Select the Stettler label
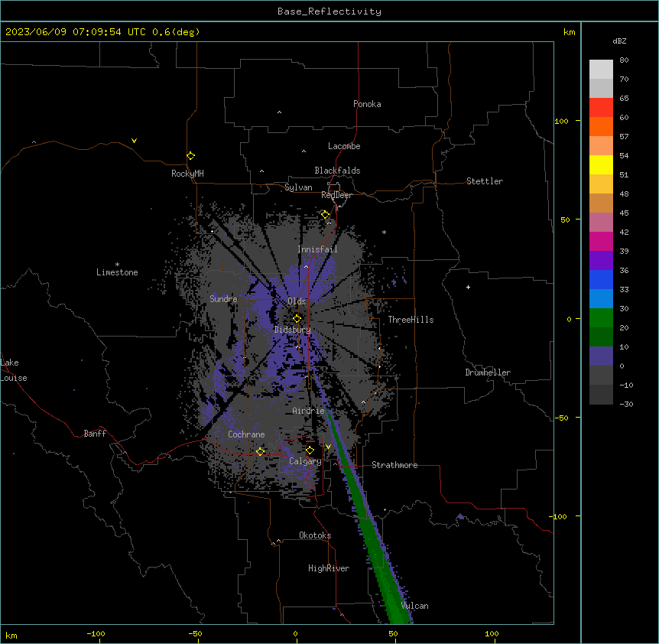Image resolution: width=659 pixels, height=644 pixels. pyautogui.click(x=484, y=181)
